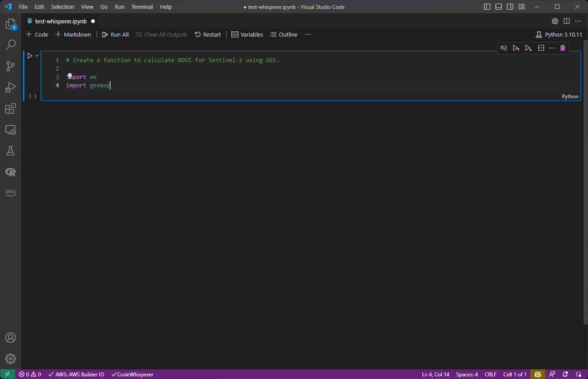
Task: Open the Terminal menu
Action: pyautogui.click(x=142, y=7)
